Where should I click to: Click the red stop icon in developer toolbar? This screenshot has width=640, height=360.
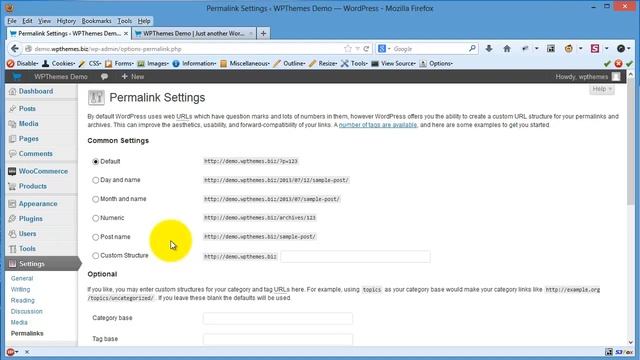[618, 63]
